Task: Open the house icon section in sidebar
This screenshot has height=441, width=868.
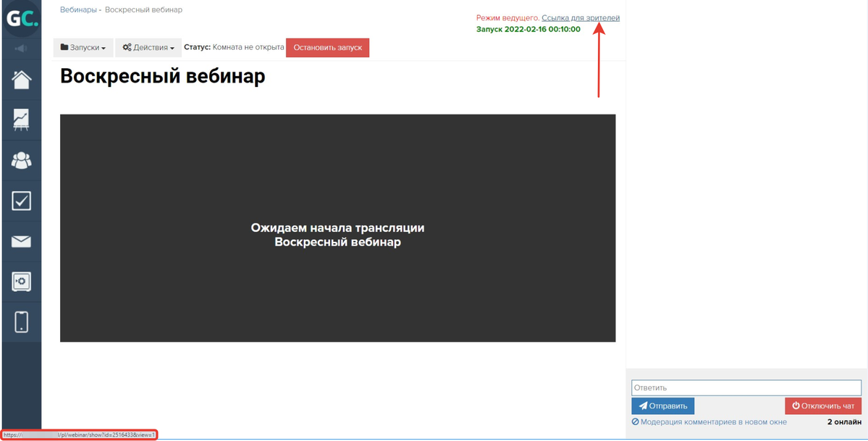Action: click(x=22, y=80)
